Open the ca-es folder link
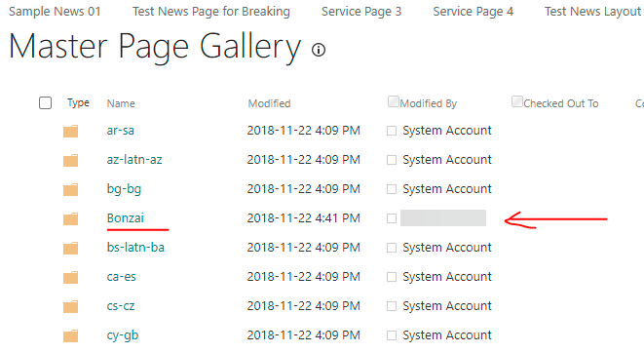644x353 pixels. click(x=121, y=277)
